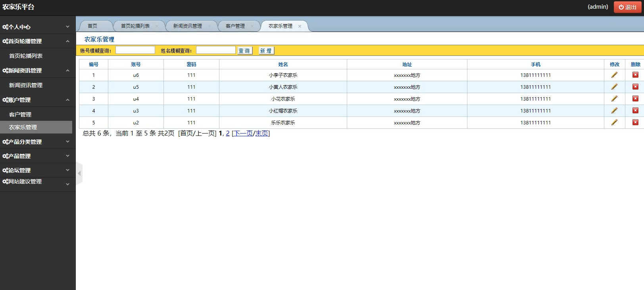Focus the 账号模糊查询 input field
The image size is (644, 290).
135,50
